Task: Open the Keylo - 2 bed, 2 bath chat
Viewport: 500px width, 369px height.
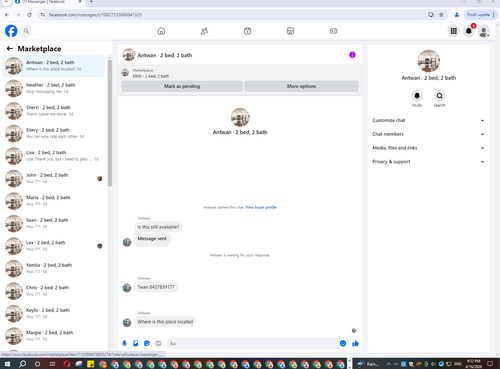Action: click(x=54, y=313)
